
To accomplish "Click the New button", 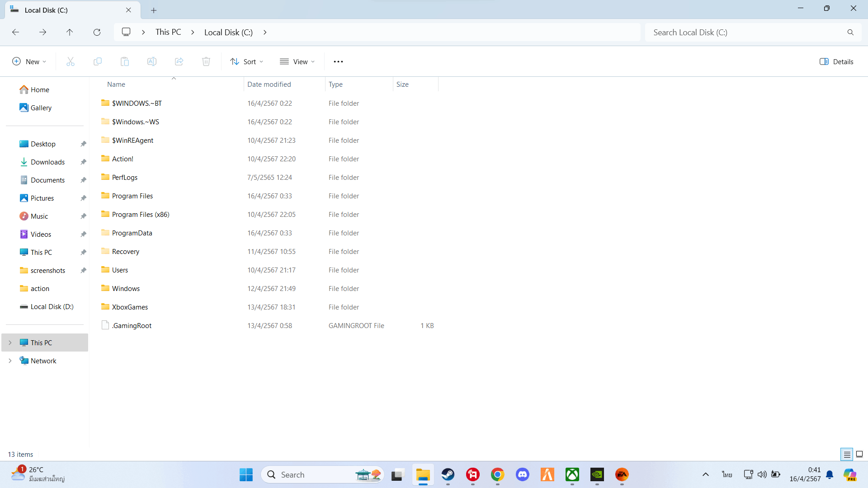I will click(29, 61).
